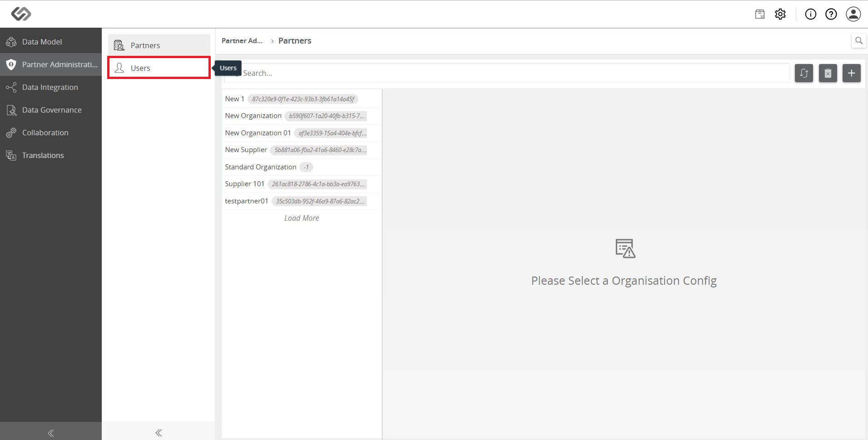Image resolution: width=868 pixels, height=440 pixels.
Task: Select Partner Administration menu item
Action: click(51, 64)
